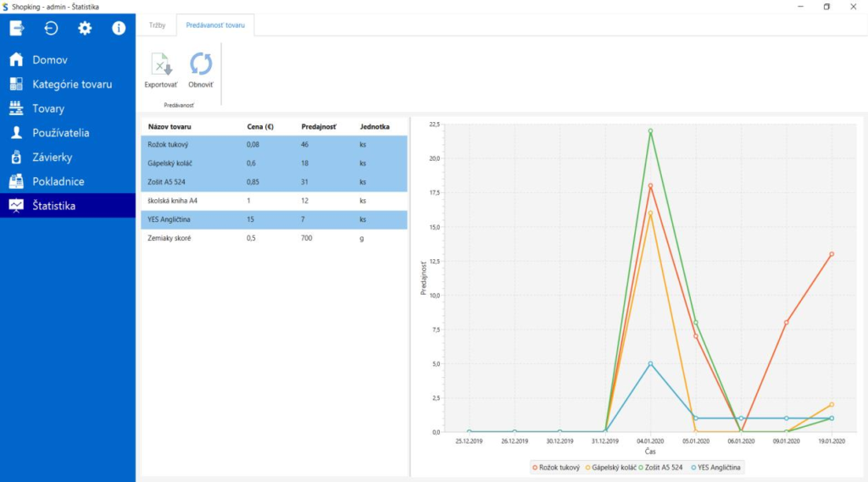Click the Predajnosť column header

coord(319,126)
